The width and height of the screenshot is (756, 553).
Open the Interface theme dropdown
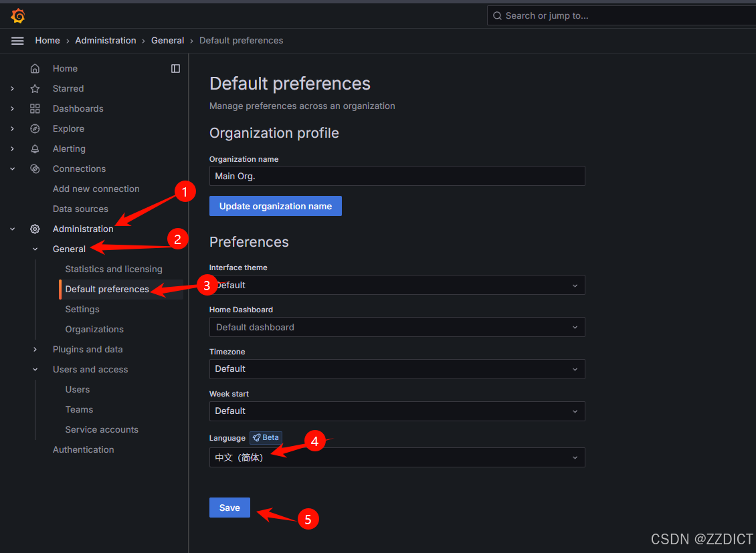coord(397,285)
